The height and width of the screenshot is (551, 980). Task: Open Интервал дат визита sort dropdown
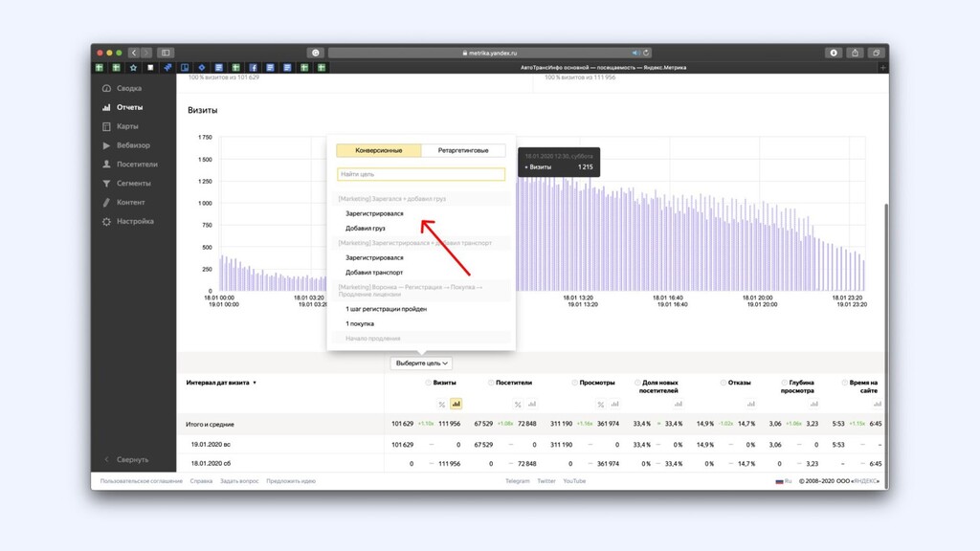click(221, 383)
